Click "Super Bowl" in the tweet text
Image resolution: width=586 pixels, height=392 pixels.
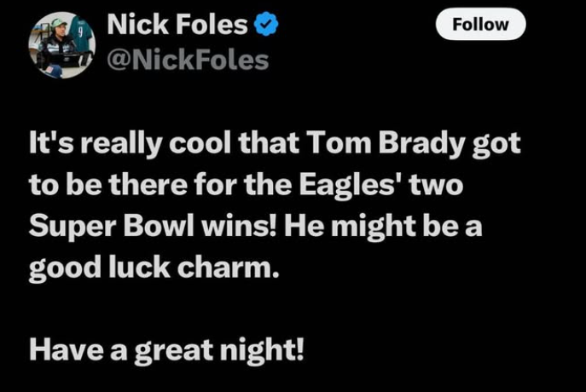(112, 226)
